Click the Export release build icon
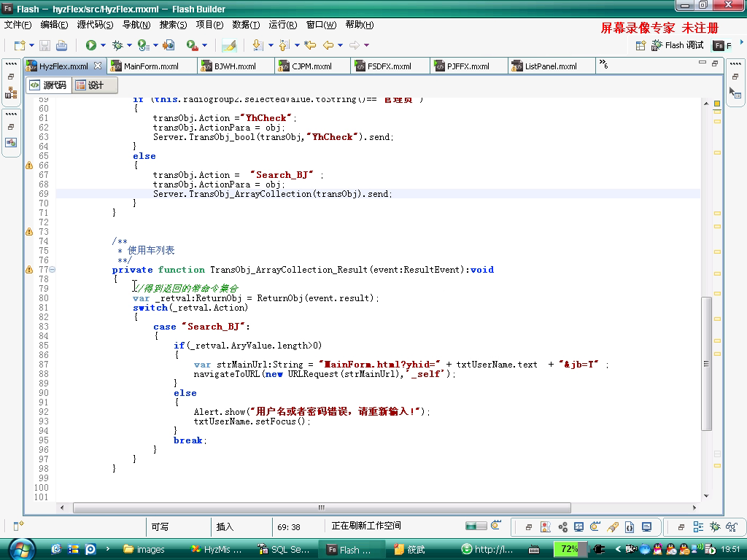The height and width of the screenshot is (560, 747). (169, 45)
